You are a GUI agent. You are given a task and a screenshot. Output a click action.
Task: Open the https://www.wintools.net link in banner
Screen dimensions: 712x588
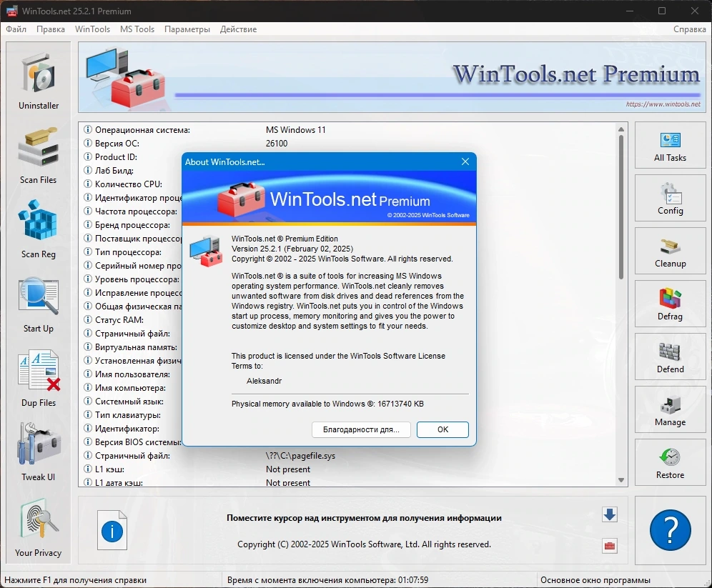(663, 104)
